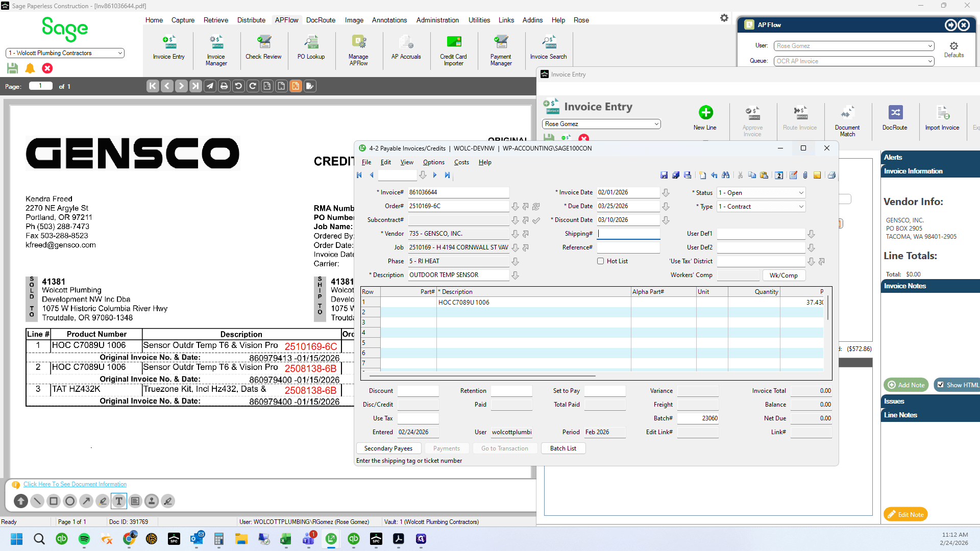This screenshot has height=551, width=980.
Task: Rotate the document clockwise
Action: tap(253, 86)
